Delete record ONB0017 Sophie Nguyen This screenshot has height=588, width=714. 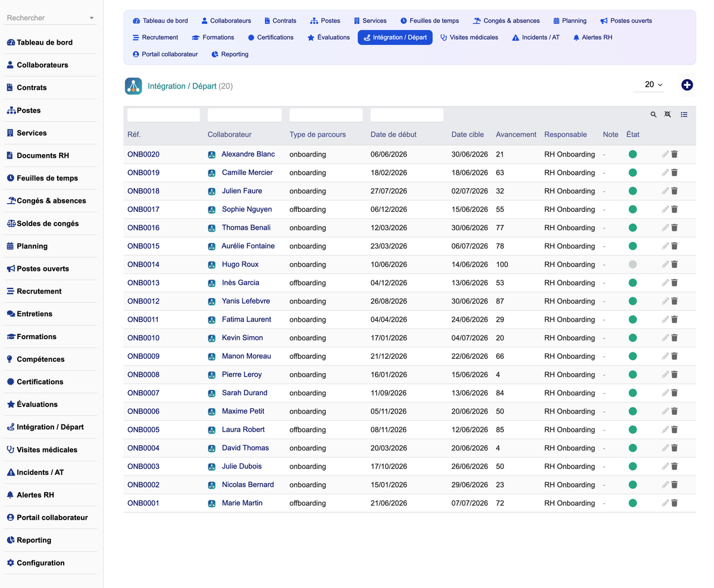coord(675,209)
